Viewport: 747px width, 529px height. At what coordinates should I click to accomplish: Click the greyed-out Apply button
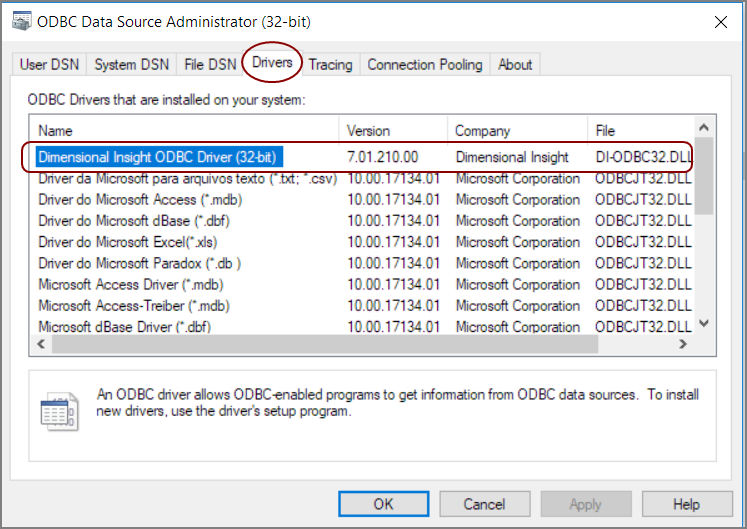pos(585,504)
